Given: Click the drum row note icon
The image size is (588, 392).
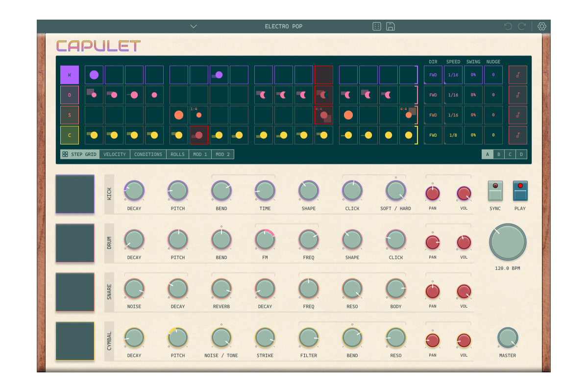Looking at the screenshot, I should click(518, 95).
